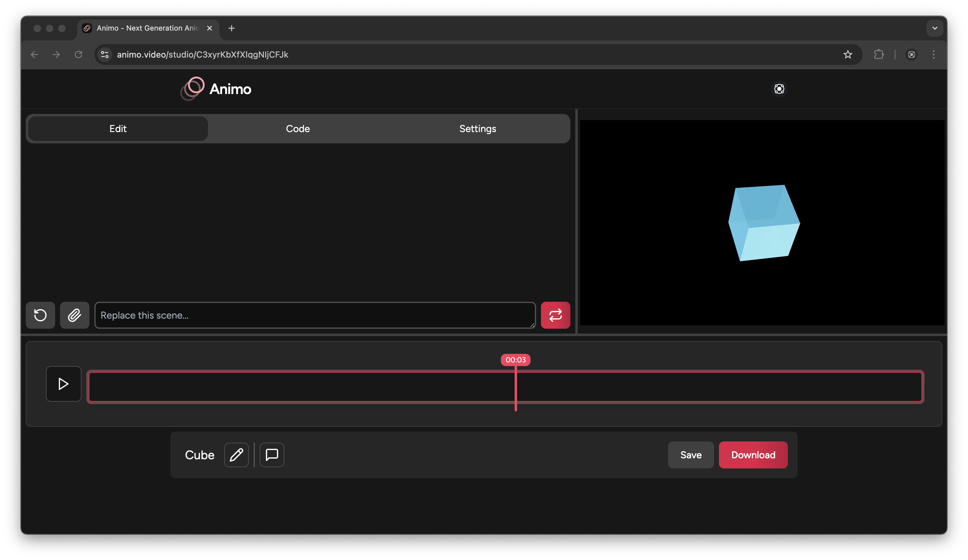Expand the tab search dropdown chevron

[935, 28]
